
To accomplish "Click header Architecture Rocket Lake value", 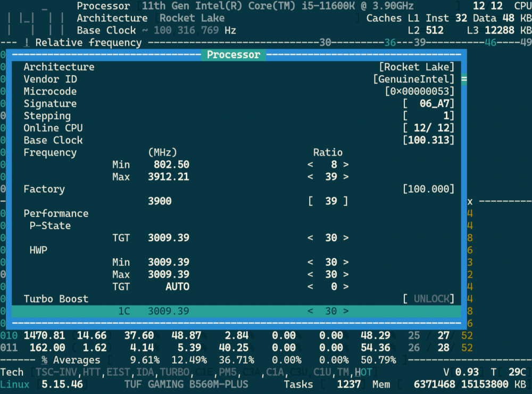I will pyautogui.click(x=192, y=18).
